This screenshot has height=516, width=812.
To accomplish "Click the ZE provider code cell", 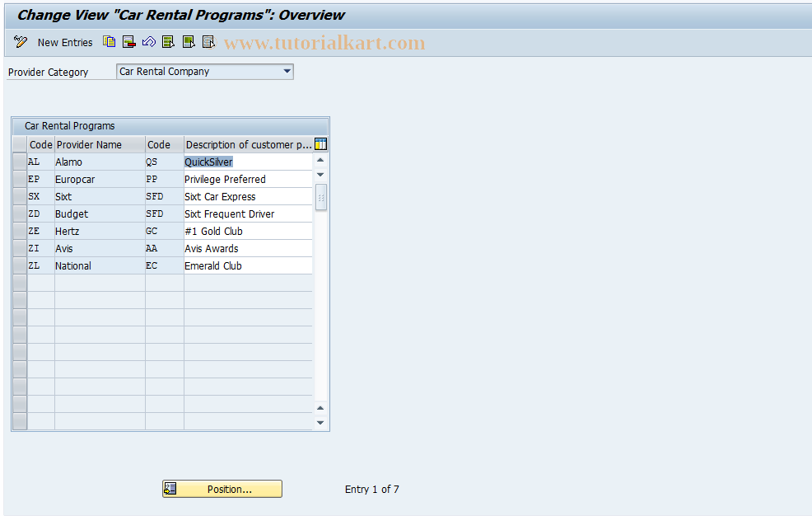I will 41,231.
